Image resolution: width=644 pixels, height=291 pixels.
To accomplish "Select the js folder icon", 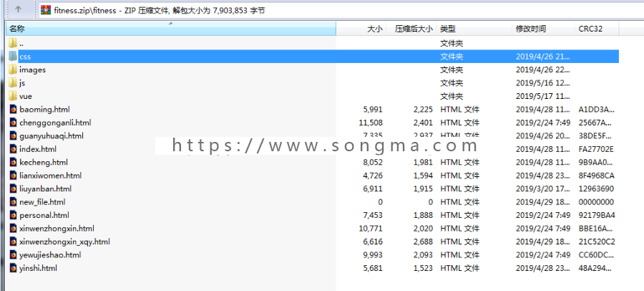I will [13, 82].
